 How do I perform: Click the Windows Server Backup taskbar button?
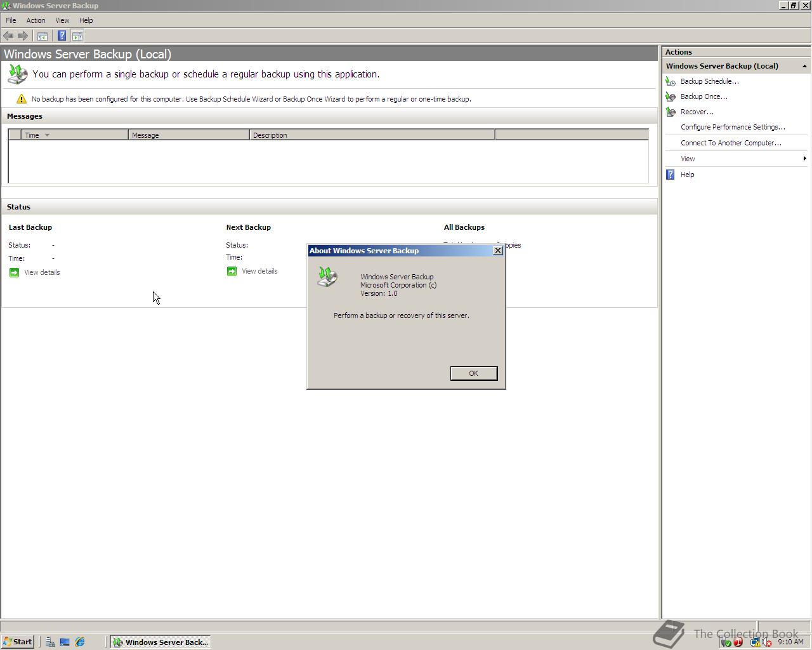[x=160, y=642]
